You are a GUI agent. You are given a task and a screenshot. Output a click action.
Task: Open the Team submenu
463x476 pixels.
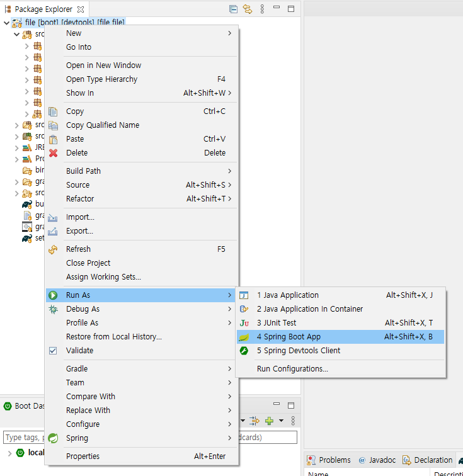click(142, 383)
